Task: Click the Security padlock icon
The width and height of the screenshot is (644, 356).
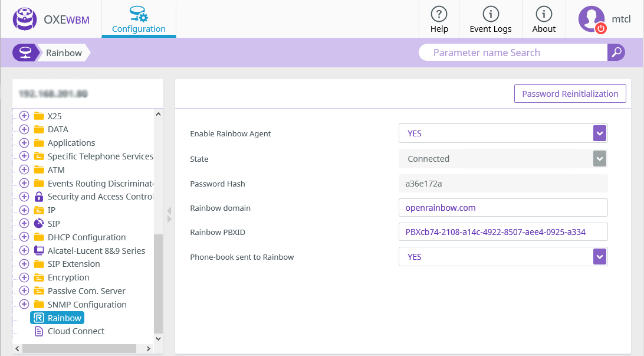Action: (x=38, y=197)
